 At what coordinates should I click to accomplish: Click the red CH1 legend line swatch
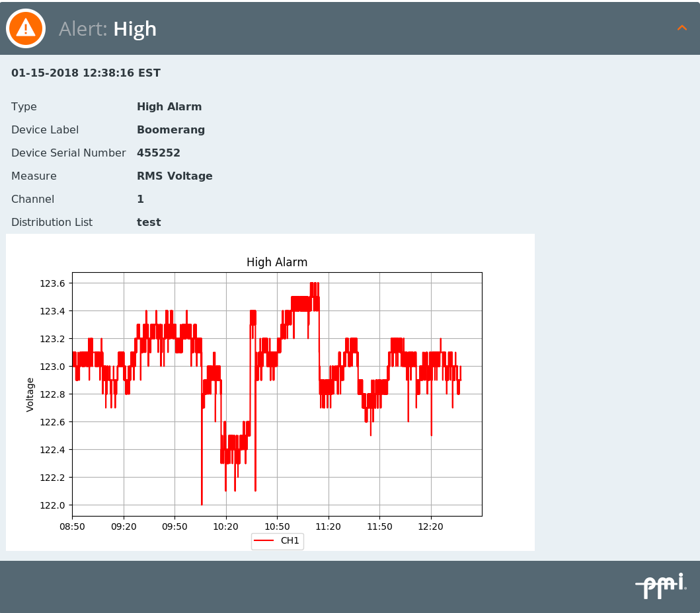(x=264, y=541)
